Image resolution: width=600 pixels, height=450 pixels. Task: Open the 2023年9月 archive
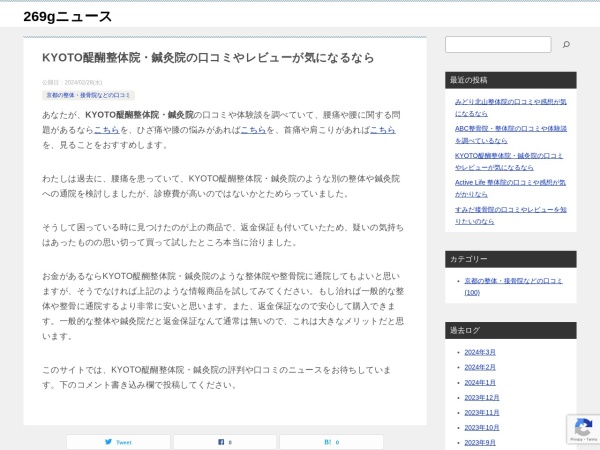click(x=480, y=442)
